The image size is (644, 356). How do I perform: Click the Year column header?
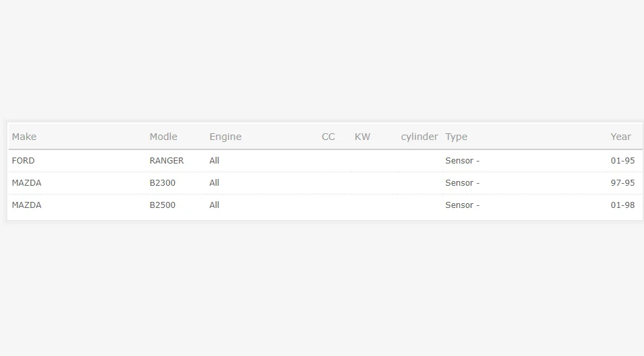620,137
